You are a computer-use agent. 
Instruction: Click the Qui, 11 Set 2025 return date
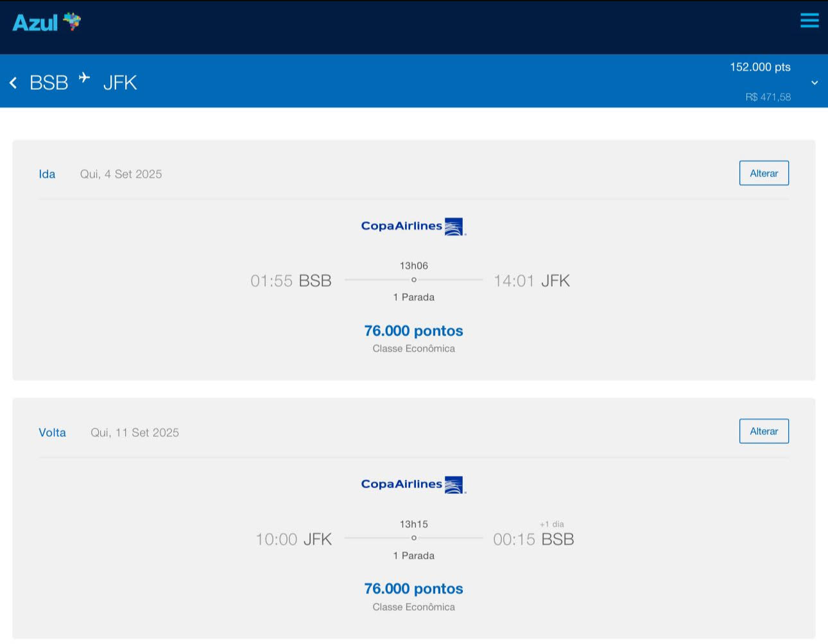[x=135, y=433]
